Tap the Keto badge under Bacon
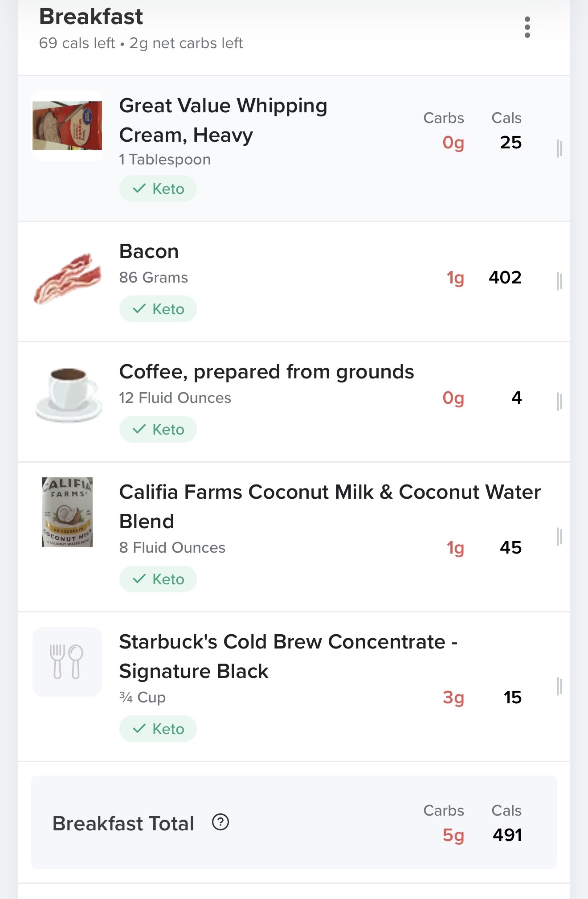This screenshot has width=588, height=899. (158, 309)
